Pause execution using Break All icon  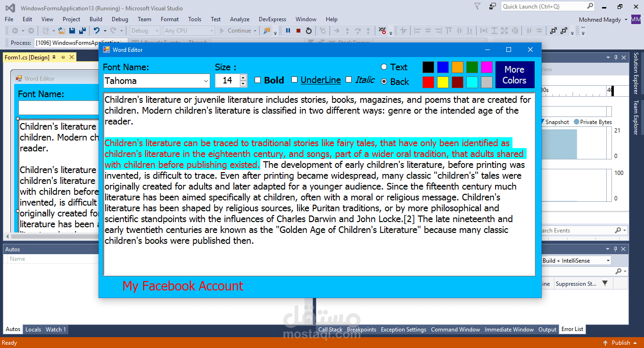point(289,31)
